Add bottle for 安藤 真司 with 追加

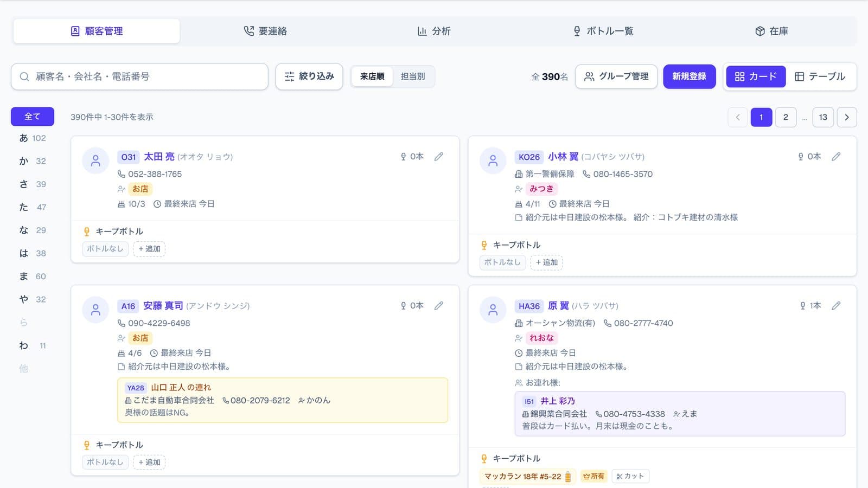coord(149,463)
